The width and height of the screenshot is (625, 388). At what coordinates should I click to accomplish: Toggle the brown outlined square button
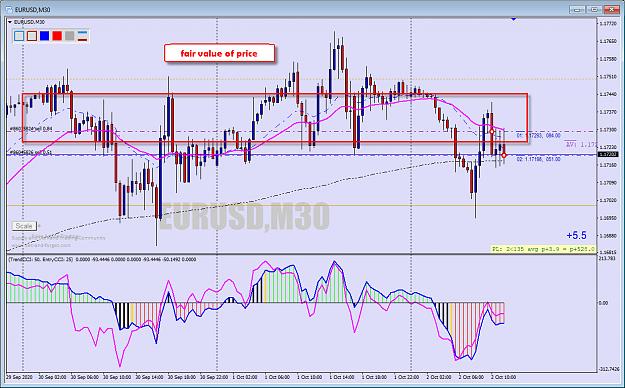[x=32, y=36]
